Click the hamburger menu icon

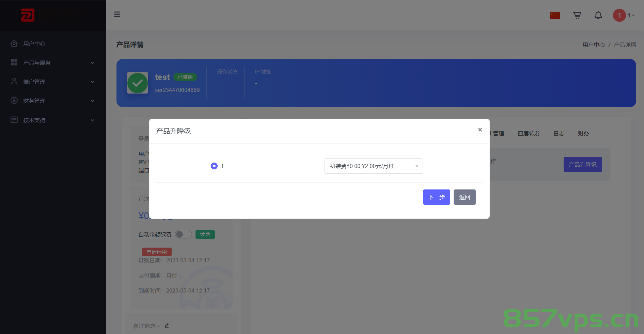coord(117,14)
